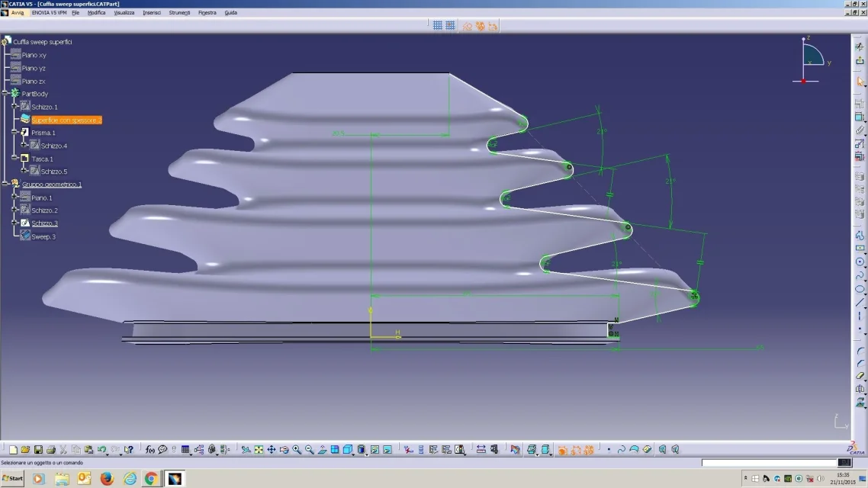Select Sweep.3 in the tree

pos(43,237)
